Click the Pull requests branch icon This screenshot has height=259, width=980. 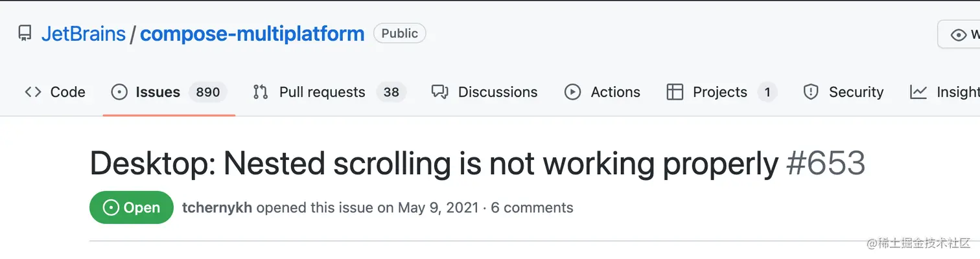(261, 92)
